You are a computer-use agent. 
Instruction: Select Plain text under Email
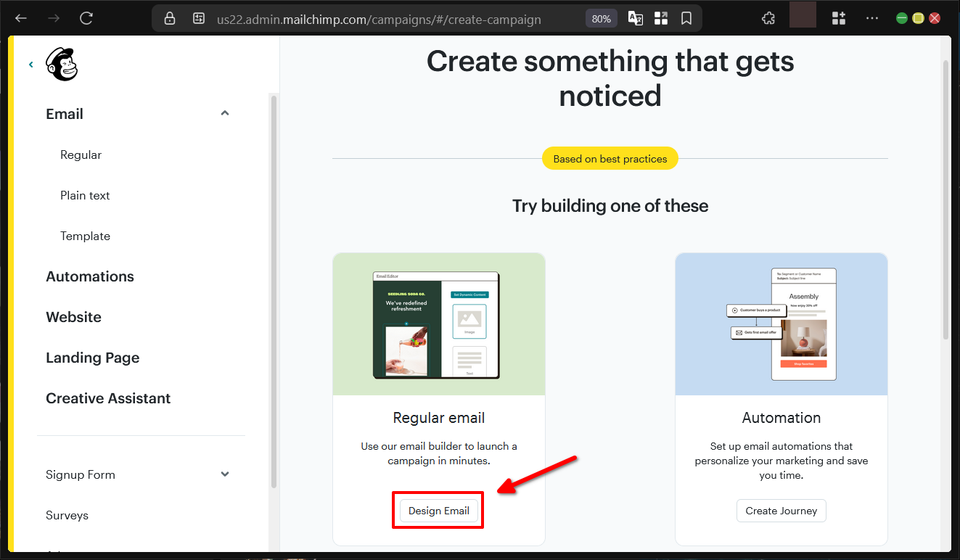[85, 195]
